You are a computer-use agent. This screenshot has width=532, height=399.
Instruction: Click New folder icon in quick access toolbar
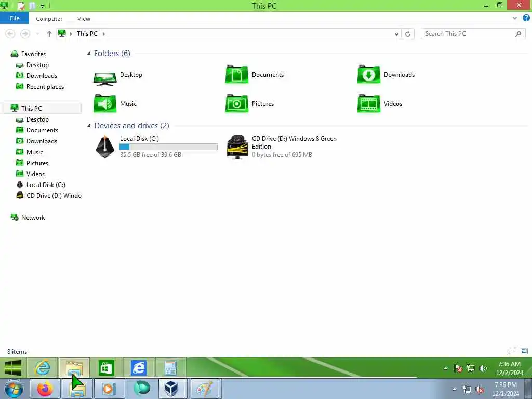click(x=32, y=6)
